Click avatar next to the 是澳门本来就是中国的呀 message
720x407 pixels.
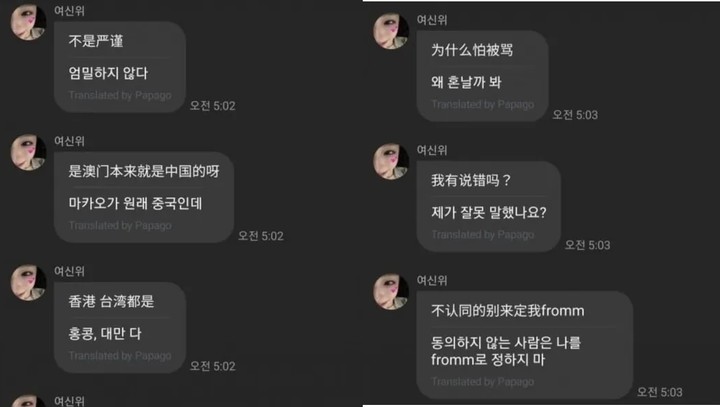pyautogui.click(x=28, y=152)
